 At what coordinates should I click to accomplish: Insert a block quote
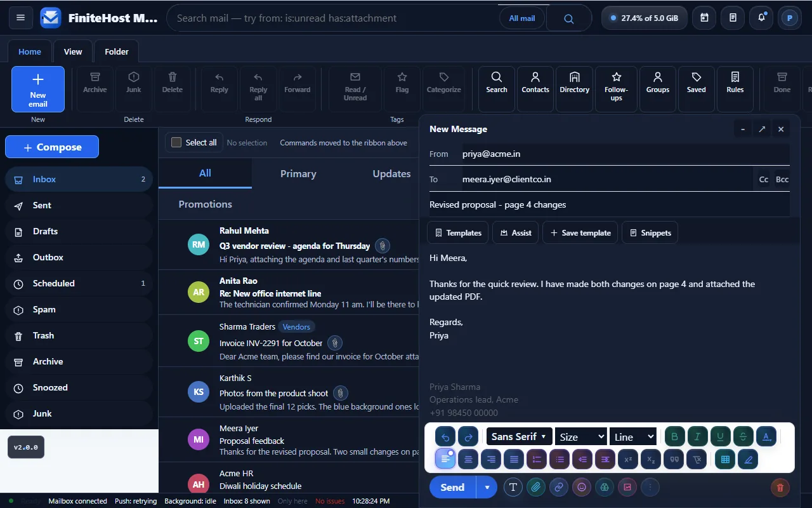[674, 459]
